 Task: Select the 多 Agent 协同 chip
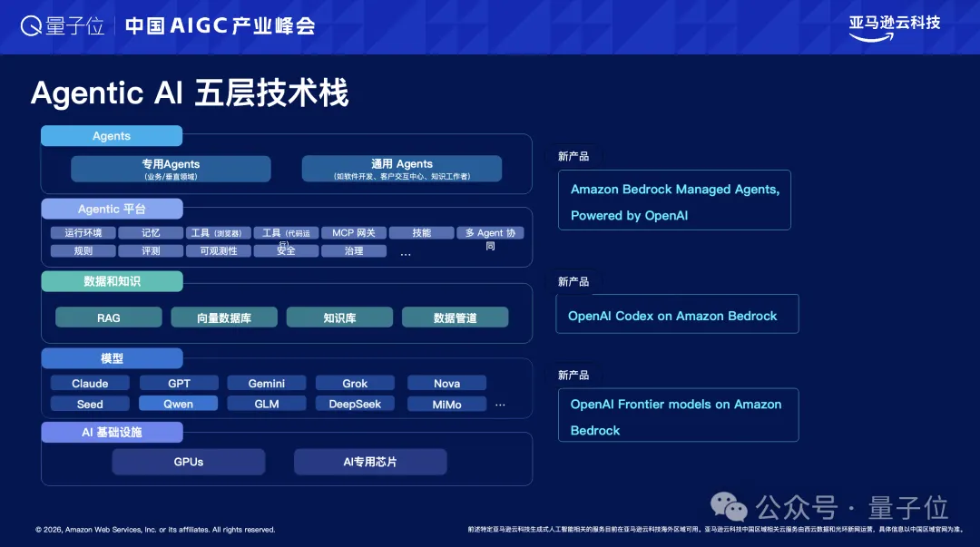[x=490, y=232]
